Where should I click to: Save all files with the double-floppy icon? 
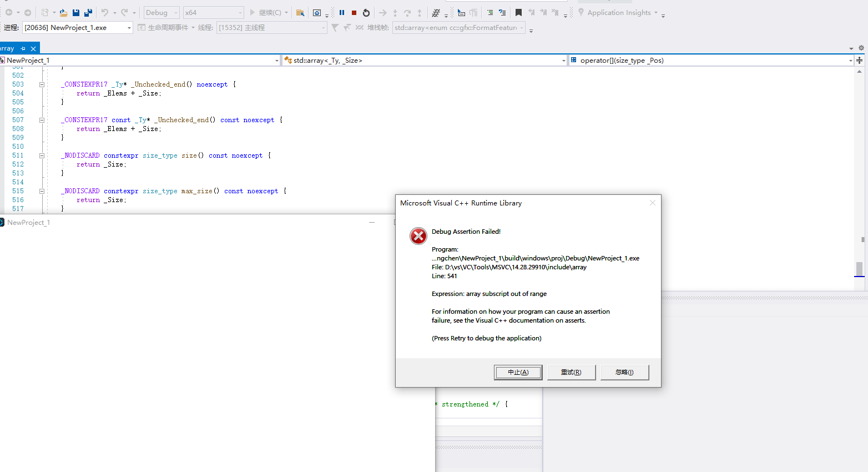[x=88, y=13]
